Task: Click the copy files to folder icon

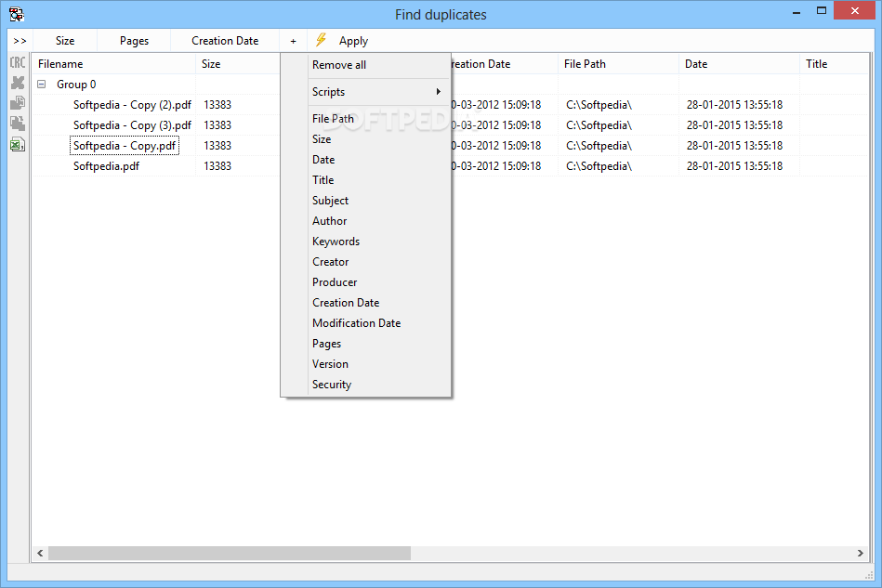Action: (18, 103)
